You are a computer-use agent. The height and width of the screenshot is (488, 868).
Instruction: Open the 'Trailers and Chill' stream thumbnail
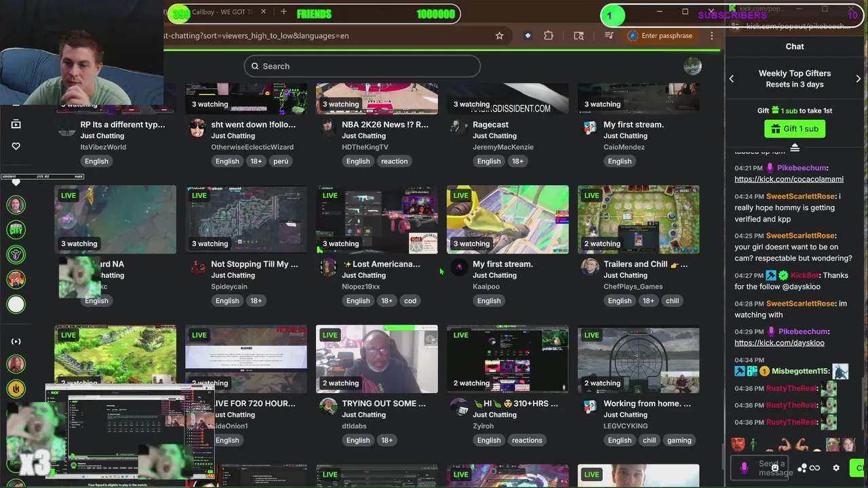(638, 220)
